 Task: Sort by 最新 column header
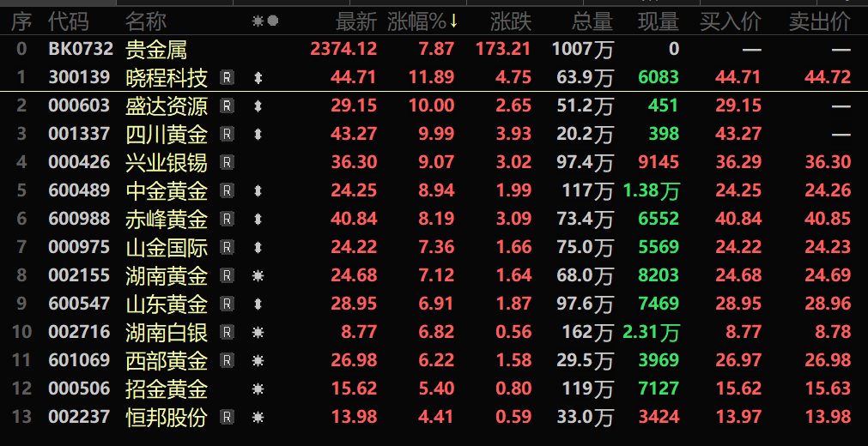tap(356, 21)
